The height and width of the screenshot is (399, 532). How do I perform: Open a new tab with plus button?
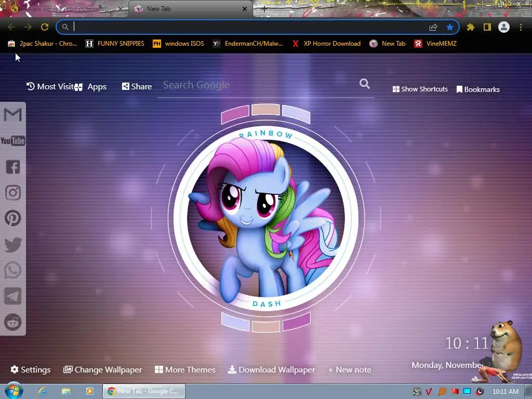[x=264, y=9]
